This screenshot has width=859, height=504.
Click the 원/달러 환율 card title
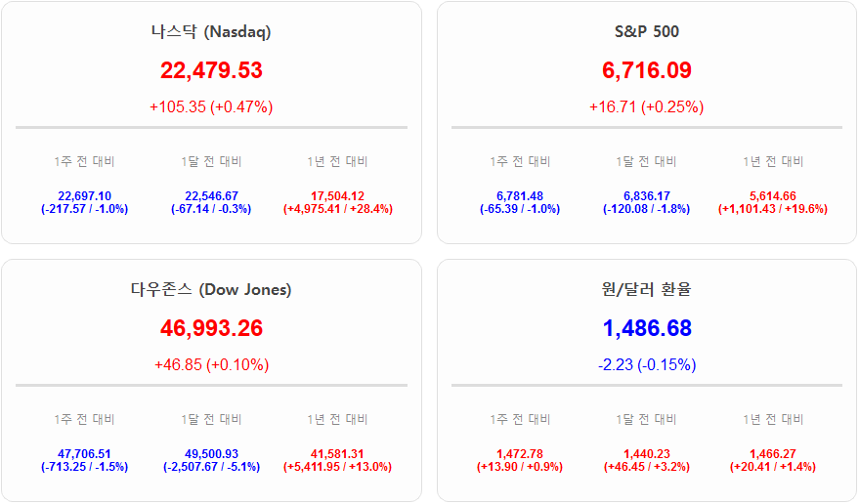pos(646,289)
